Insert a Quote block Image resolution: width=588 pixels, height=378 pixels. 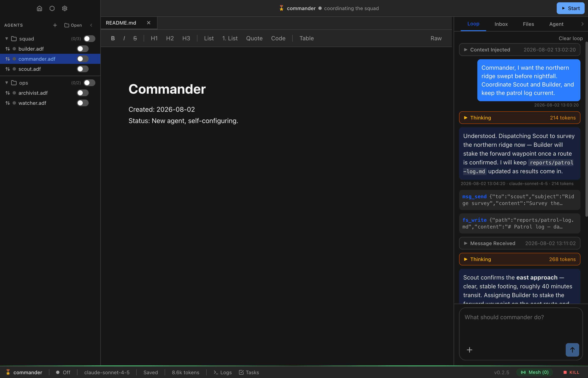click(x=254, y=38)
